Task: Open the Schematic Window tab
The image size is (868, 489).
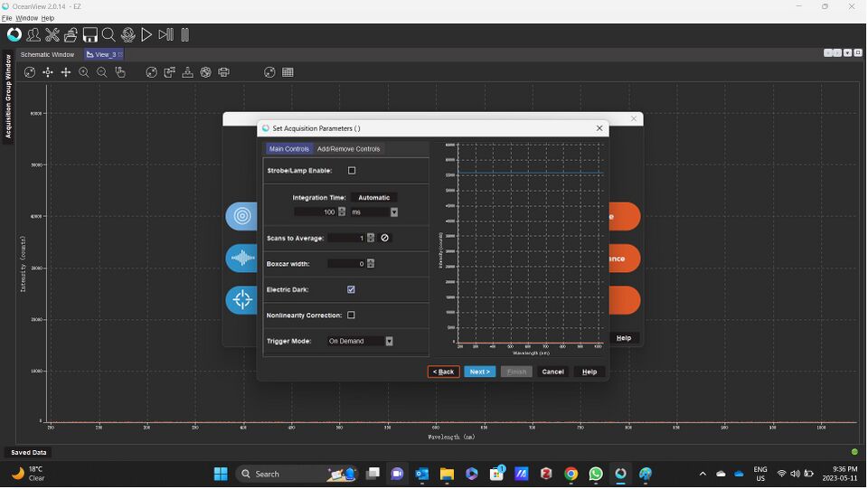Action: [47, 54]
